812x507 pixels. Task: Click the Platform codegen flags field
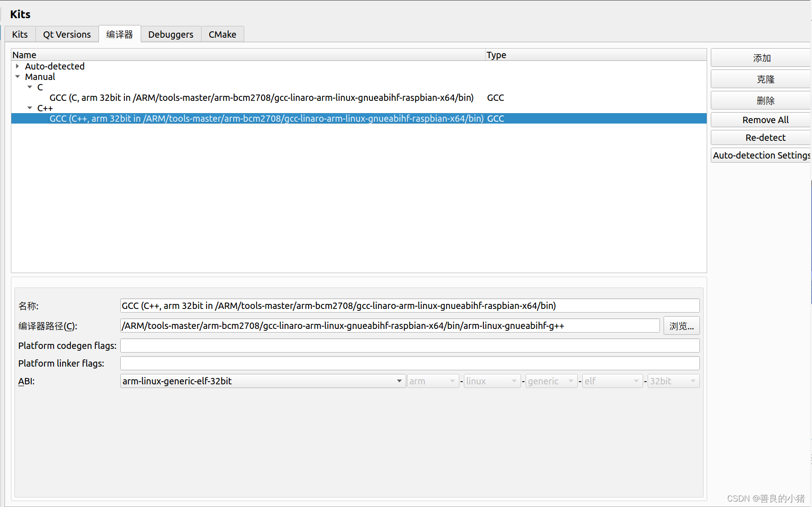click(x=410, y=346)
